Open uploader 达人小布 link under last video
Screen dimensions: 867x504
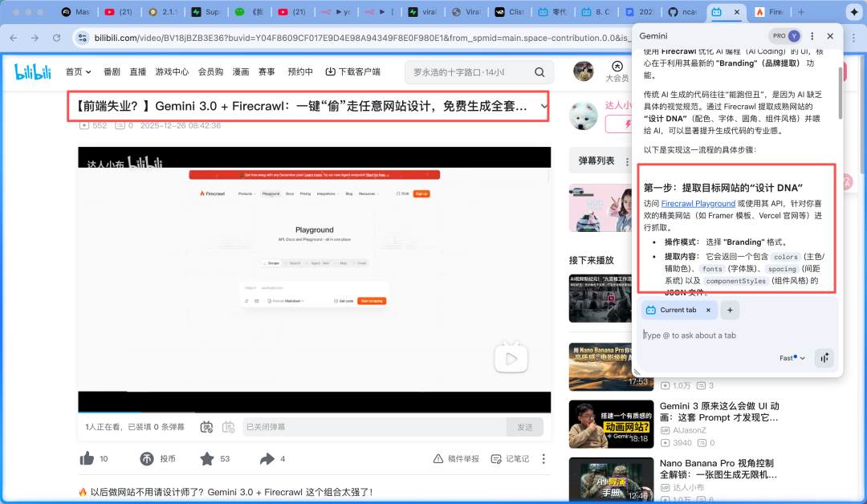[689, 487]
